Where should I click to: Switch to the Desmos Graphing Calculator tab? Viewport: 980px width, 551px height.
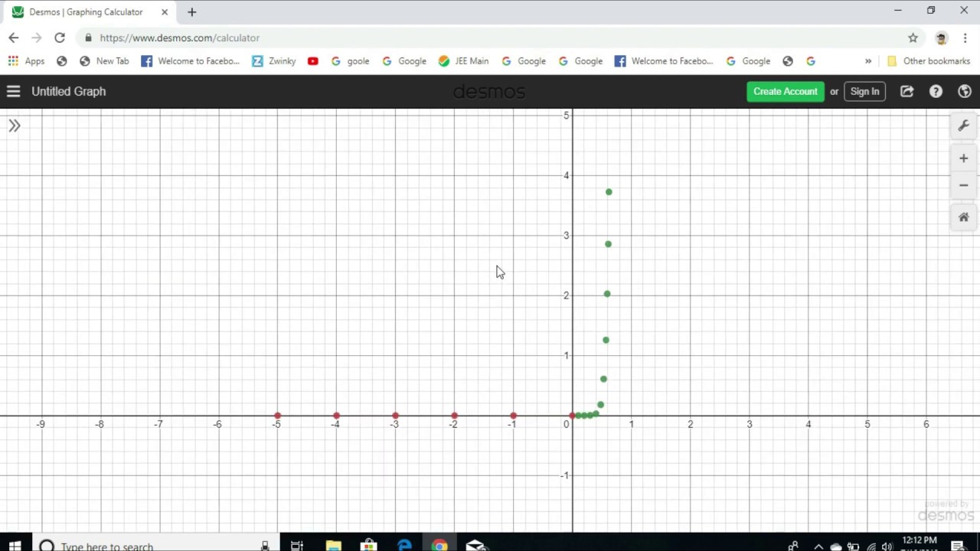[x=86, y=12]
